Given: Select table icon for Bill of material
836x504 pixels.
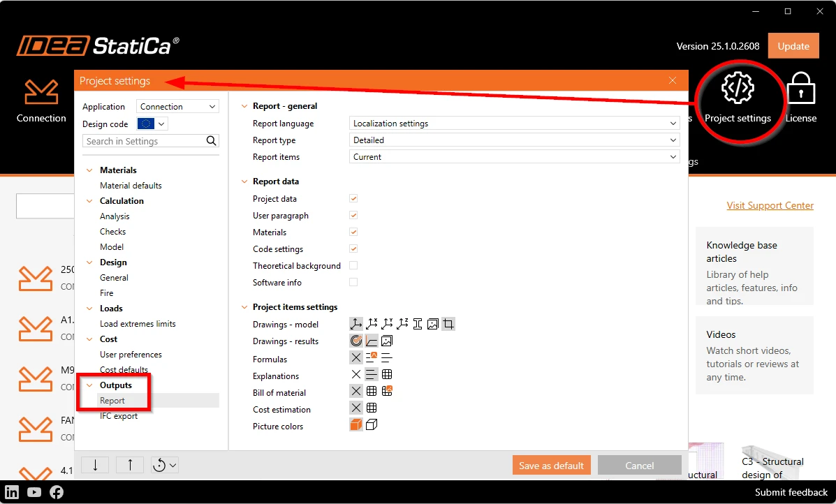Looking at the screenshot, I should 372,391.
